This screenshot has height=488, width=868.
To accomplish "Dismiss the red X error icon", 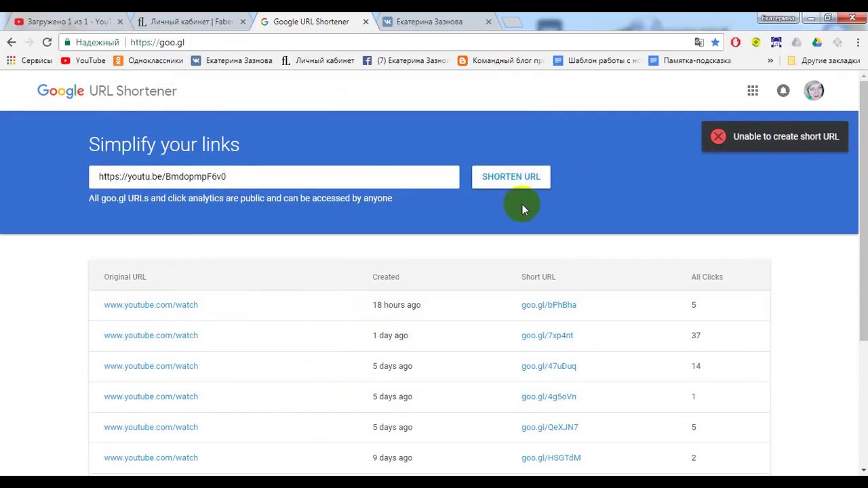I will click(x=718, y=136).
